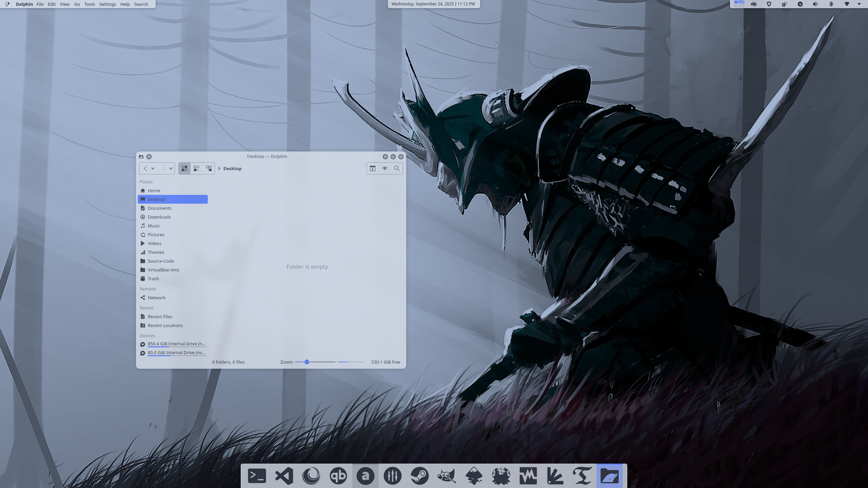
Task: Select the 850.4 GiB Internal Drive
Action: (x=176, y=344)
